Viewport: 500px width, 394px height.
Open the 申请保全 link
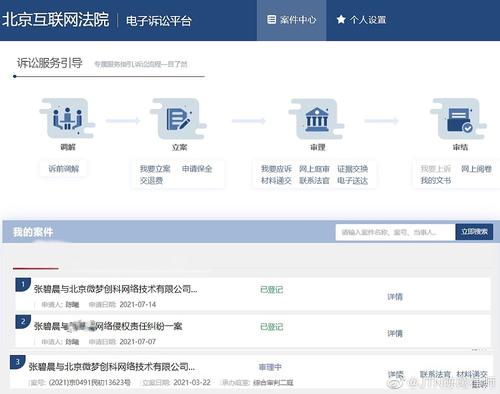(x=197, y=169)
